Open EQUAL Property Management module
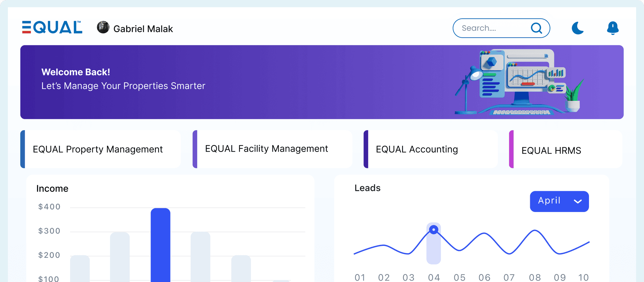 [101, 149]
